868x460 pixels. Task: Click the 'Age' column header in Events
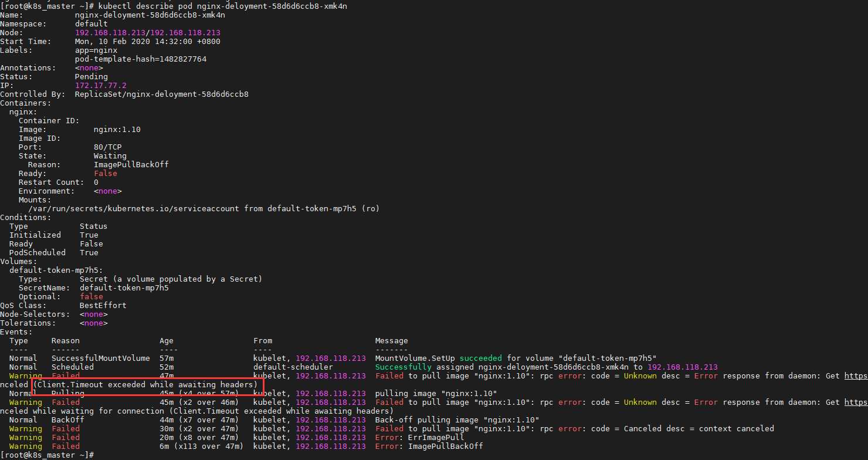167,340
